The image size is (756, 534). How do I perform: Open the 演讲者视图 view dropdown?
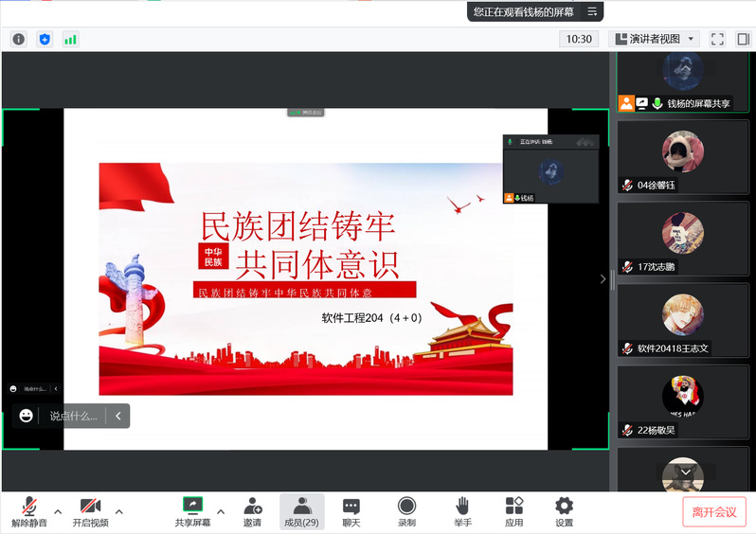(655, 39)
